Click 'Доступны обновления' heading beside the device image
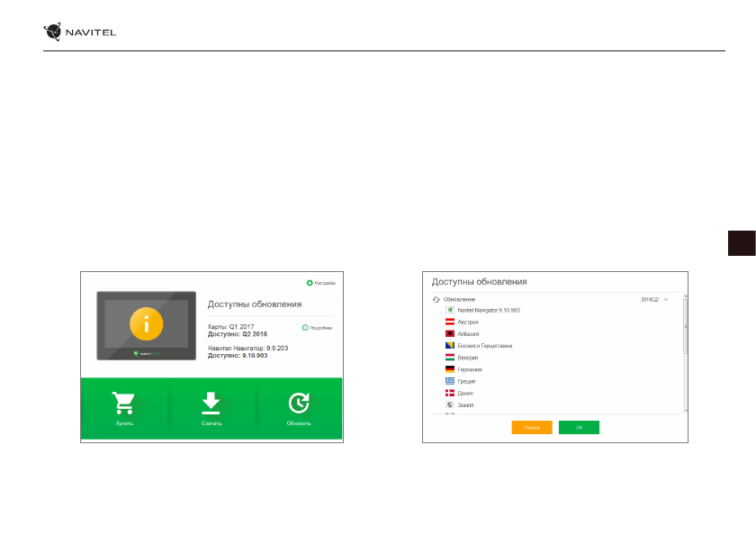 point(255,304)
